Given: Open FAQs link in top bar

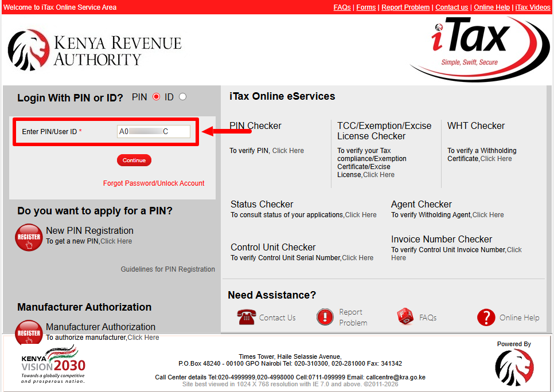Looking at the screenshot, I should 342,7.
